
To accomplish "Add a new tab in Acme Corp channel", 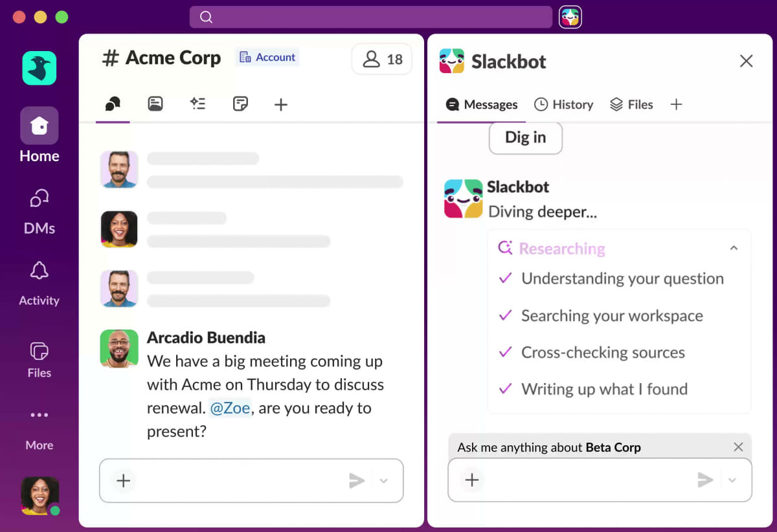I will 280,104.
